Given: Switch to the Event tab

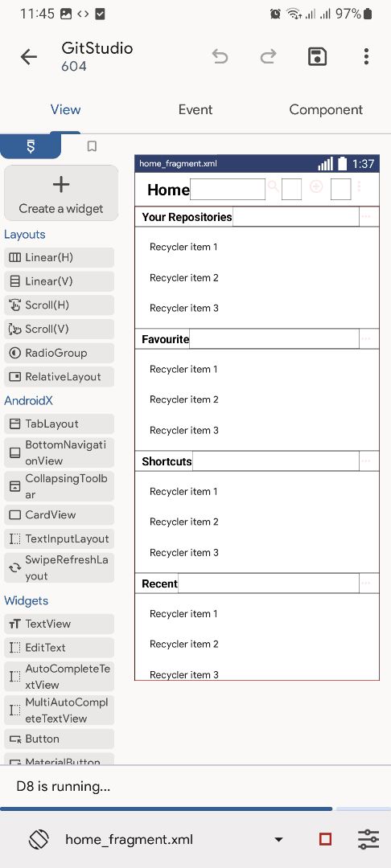Looking at the screenshot, I should (x=195, y=109).
